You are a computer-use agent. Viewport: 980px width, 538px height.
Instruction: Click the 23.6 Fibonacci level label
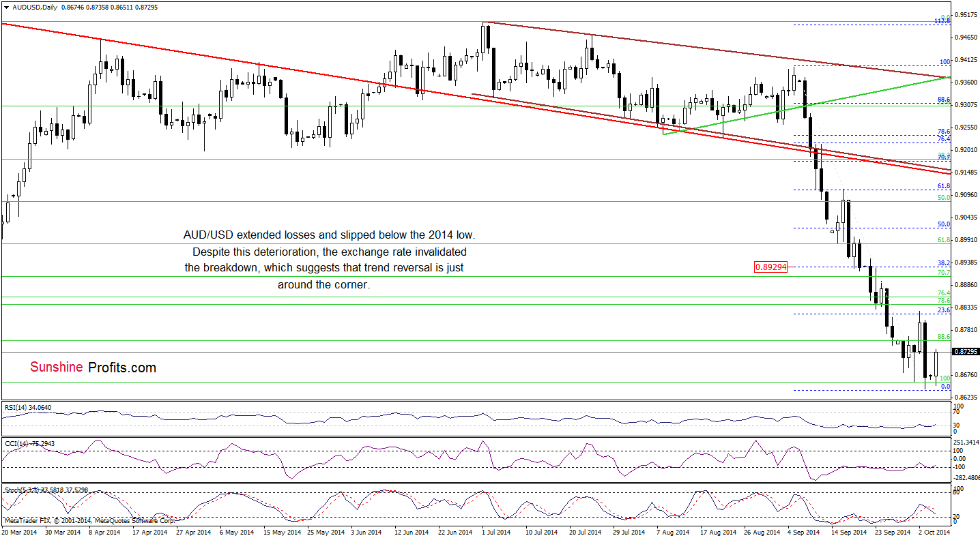pyautogui.click(x=945, y=310)
